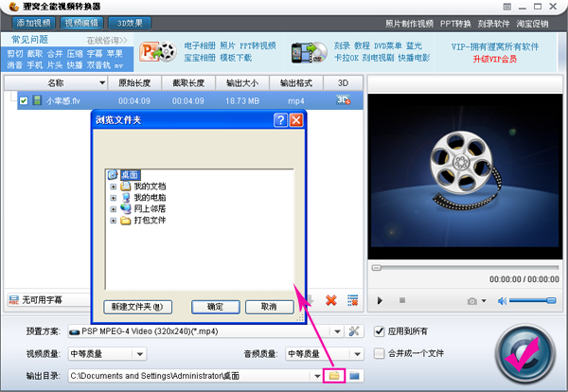
Task: Click the red X delete icon
Action: point(330,300)
